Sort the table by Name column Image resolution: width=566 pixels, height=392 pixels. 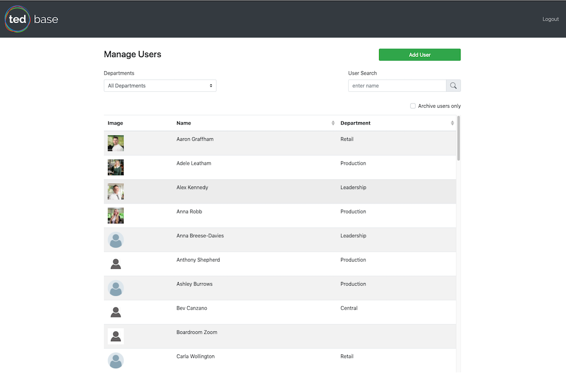pyautogui.click(x=333, y=123)
